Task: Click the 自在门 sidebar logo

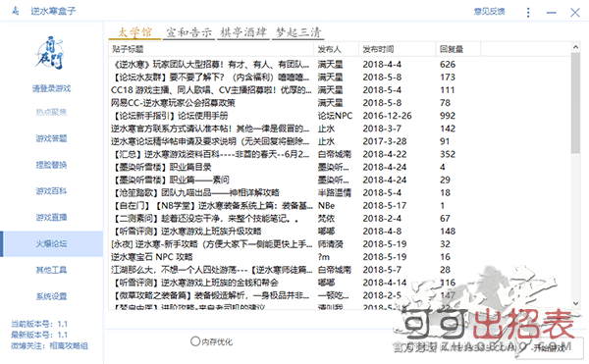Action: point(50,53)
